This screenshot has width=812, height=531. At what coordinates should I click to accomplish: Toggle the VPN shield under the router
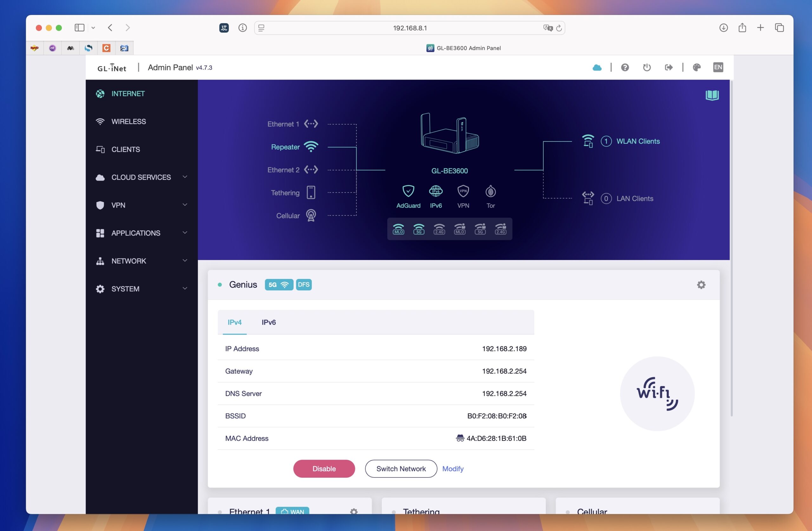click(463, 191)
